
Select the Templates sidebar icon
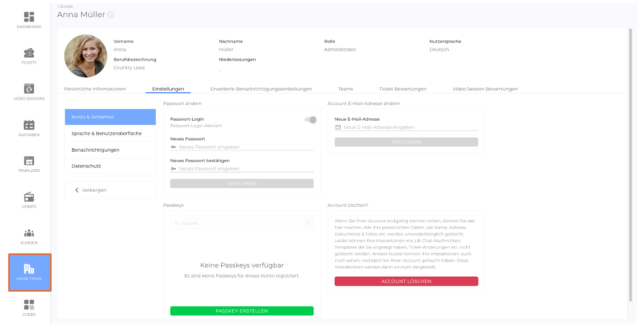click(x=29, y=161)
